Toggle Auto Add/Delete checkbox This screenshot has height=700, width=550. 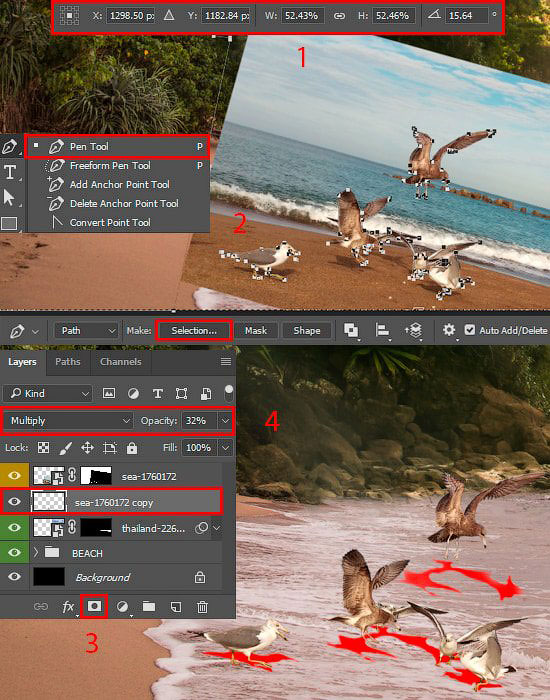point(470,330)
